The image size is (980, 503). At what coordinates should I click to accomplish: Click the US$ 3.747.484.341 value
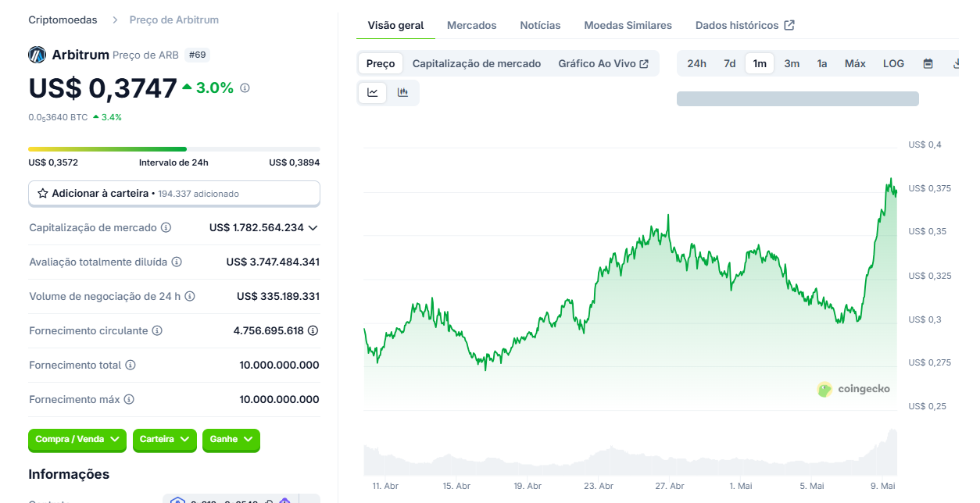[x=273, y=262]
